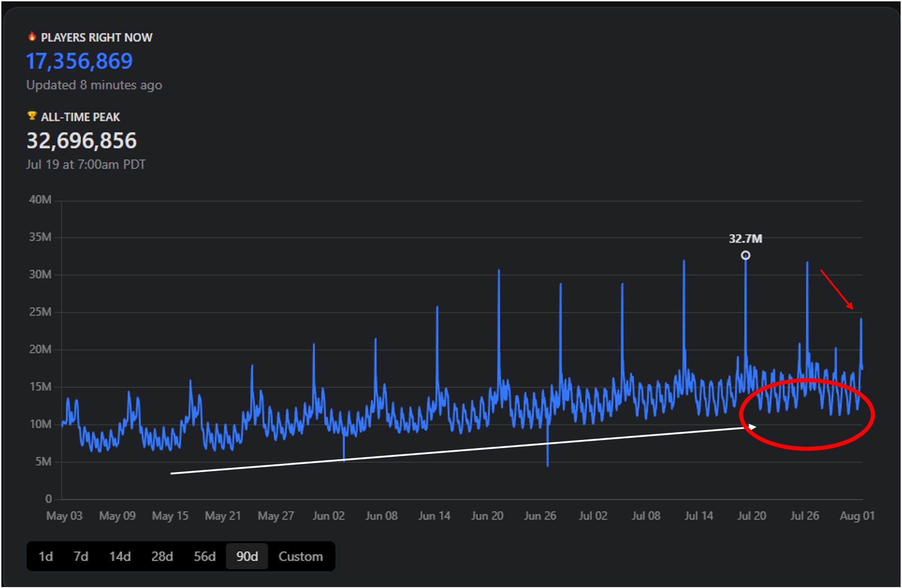Image resolution: width=902 pixels, height=588 pixels.
Task: Click the 32,696,856 all-time peak number
Action: 82,141
